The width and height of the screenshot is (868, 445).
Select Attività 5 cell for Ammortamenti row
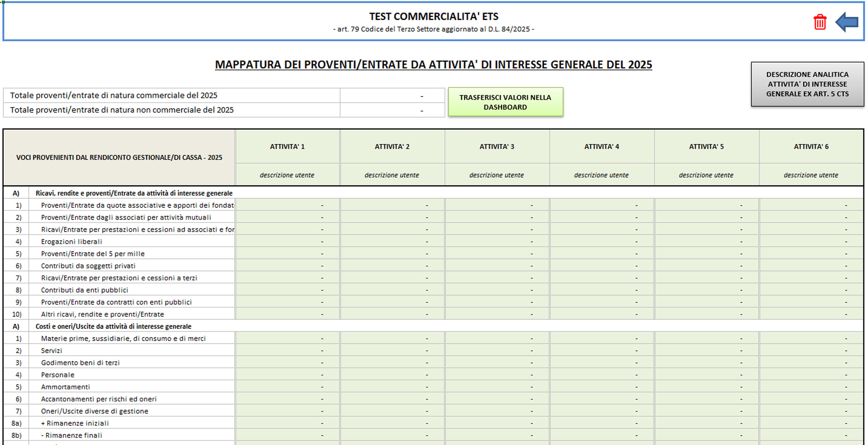click(706, 387)
